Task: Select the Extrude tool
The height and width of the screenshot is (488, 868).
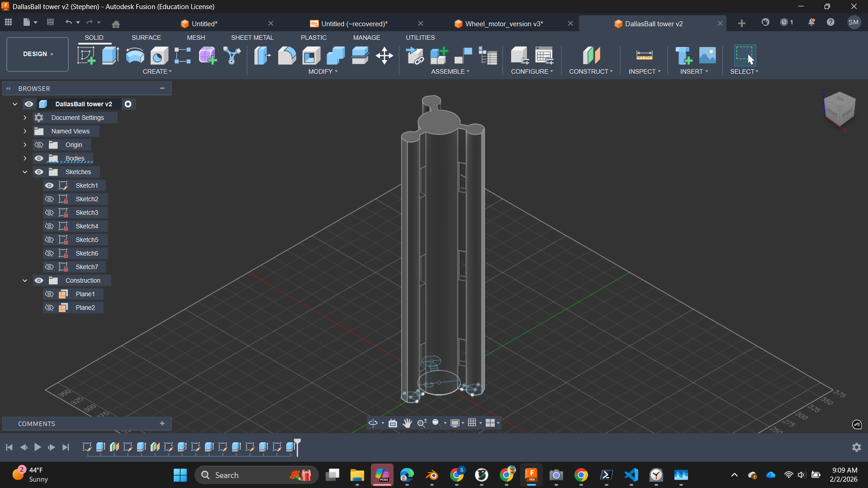Action: 110,56
